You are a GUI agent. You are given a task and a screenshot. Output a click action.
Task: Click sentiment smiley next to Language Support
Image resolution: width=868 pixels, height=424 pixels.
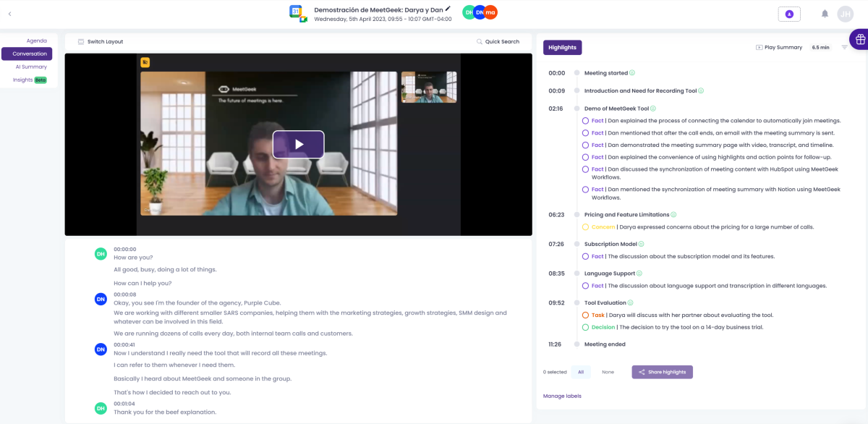tap(640, 274)
